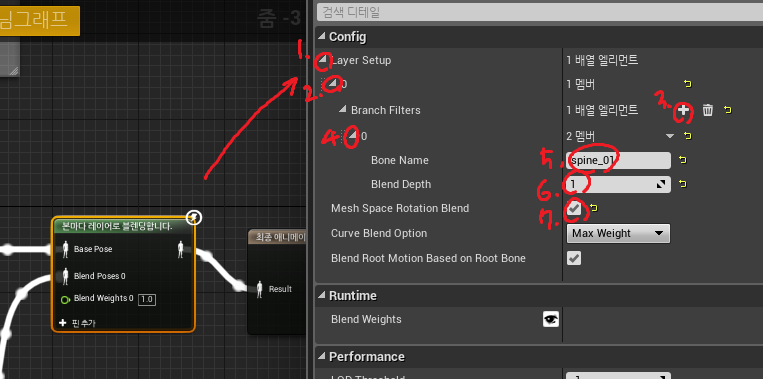The width and height of the screenshot is (763, 379).
Task: Reset Layer Setup element 0 (1 멤버) to default
Action: coord(688,85)
